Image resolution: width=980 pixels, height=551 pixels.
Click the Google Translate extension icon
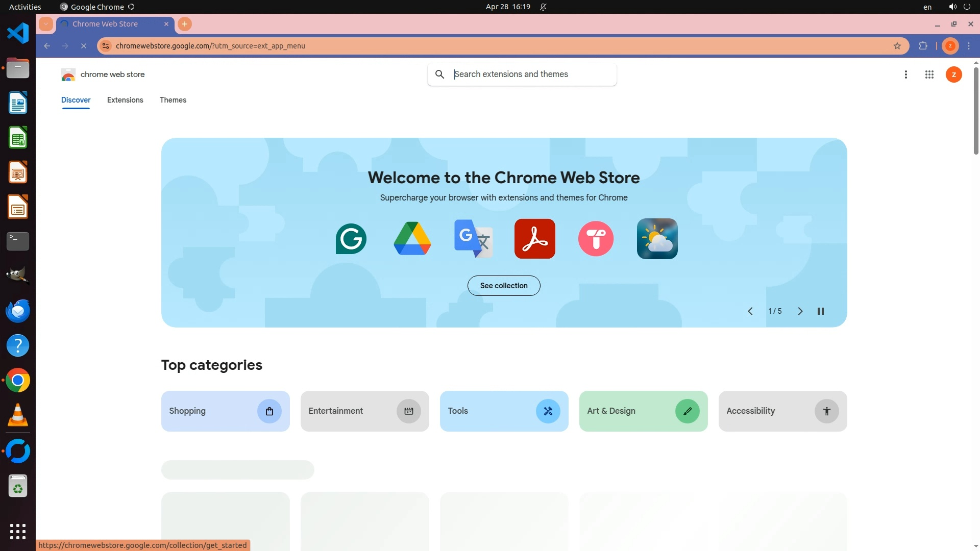point(473,239)
